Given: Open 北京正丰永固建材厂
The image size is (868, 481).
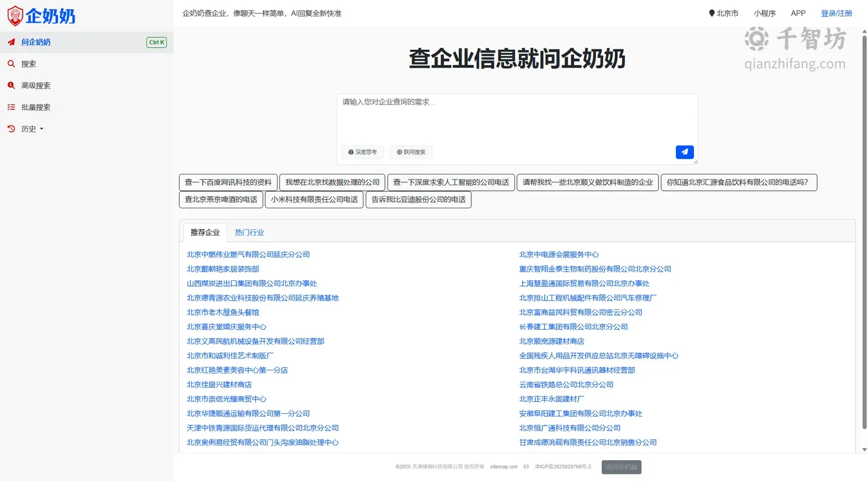Looking at the screenshot, I should click(552, 399).
